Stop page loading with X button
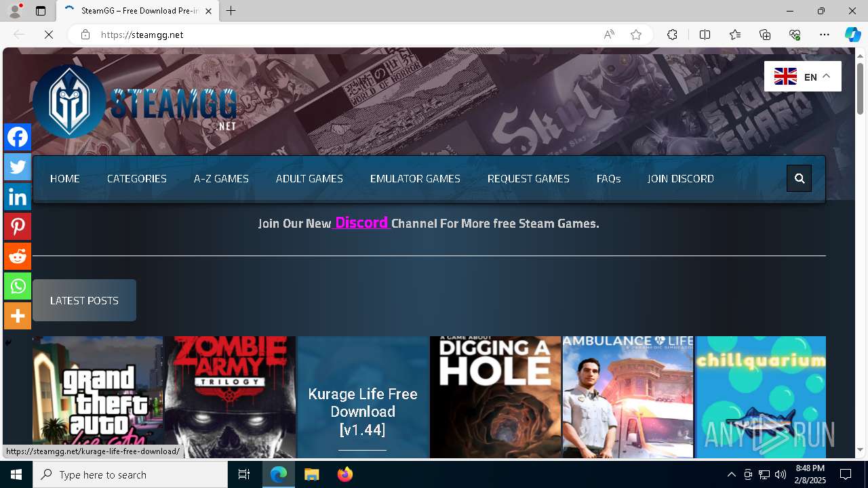The height and width of the screenshot is (488, 868). tap(49, 35)
